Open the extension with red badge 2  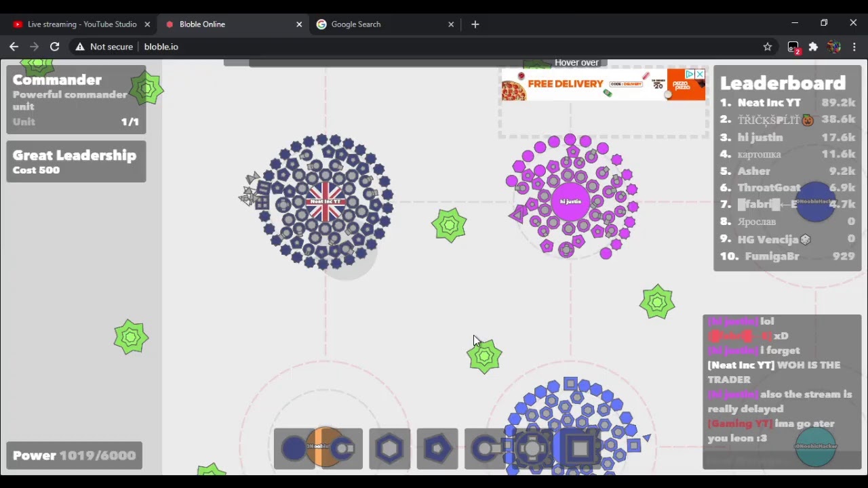(x=793, y=47)
